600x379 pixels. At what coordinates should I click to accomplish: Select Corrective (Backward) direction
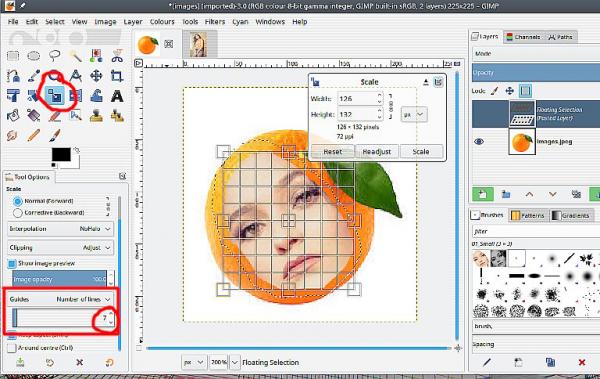click(18, 212)
